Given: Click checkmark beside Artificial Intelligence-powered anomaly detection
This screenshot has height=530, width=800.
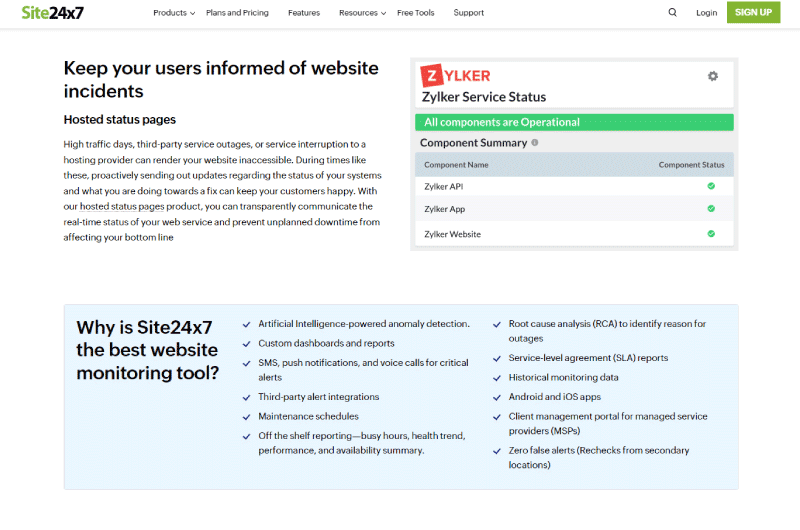Looking at the screenshot, I should click(246, 324).
